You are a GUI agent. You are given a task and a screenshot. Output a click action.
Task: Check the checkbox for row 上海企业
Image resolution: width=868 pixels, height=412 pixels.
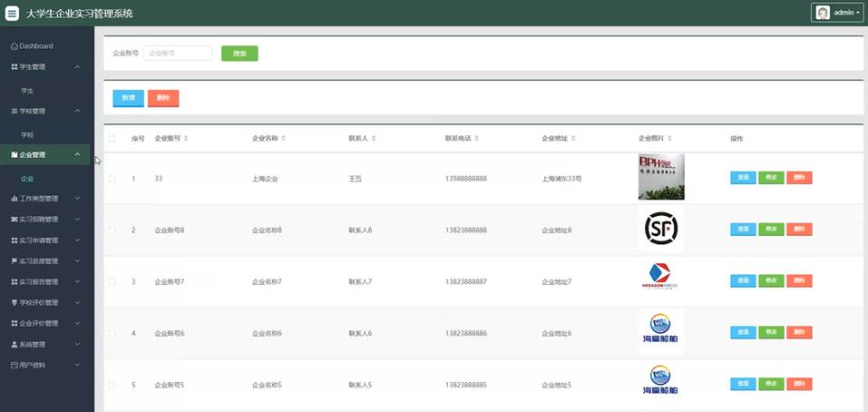click(x=112, y=179)
